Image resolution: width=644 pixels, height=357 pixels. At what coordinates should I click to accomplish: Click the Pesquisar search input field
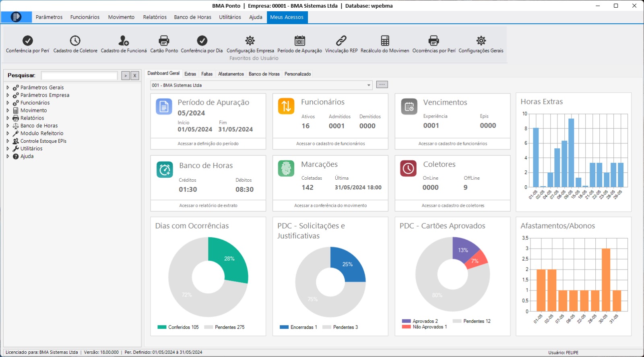79,76
